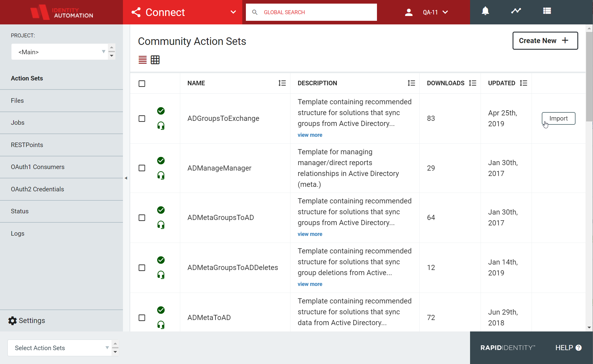Sort the table by the DOWNLOADS column
This screenshot has height=364, width=593.
click(473, 83)
